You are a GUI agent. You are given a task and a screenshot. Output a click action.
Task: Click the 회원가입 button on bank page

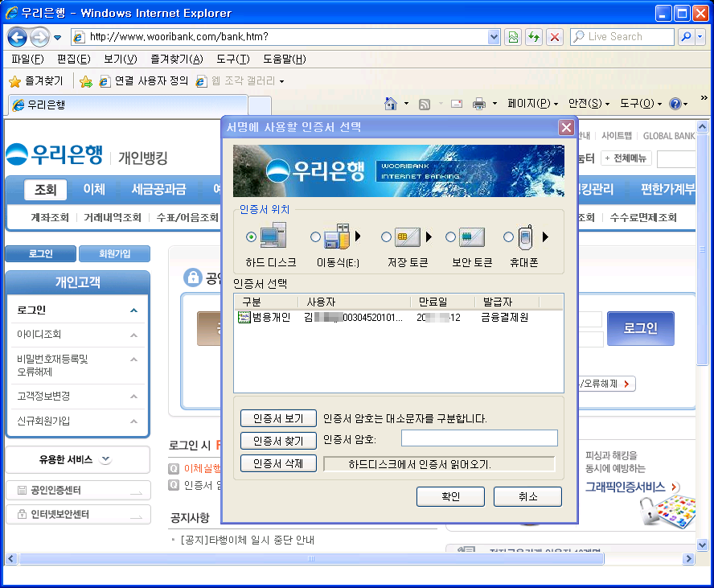pyautogui.click(x=114, y=253)
